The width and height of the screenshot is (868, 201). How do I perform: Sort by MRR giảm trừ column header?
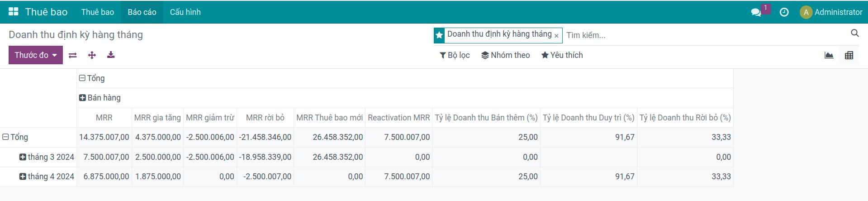(210, 118)
